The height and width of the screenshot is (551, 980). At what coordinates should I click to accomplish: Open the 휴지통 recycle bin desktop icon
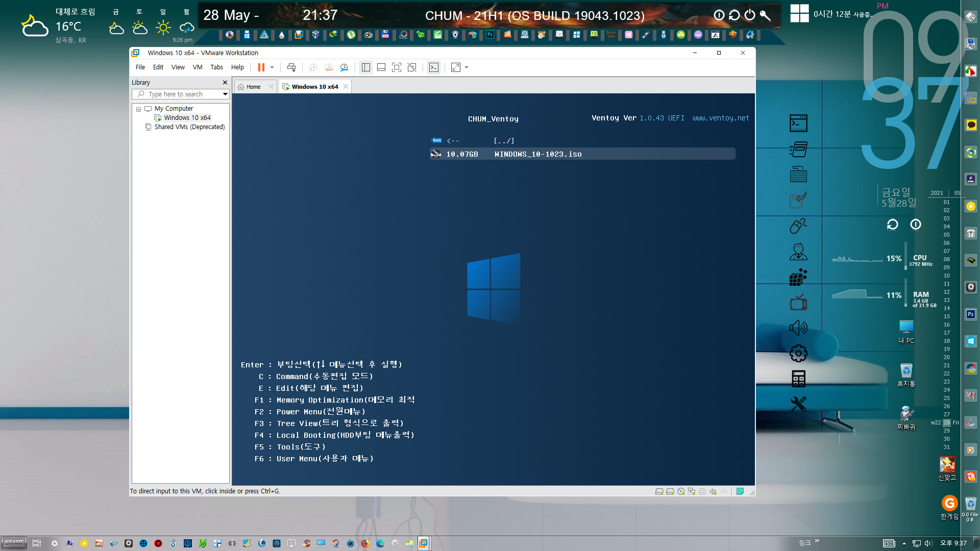tap(906, 375)
